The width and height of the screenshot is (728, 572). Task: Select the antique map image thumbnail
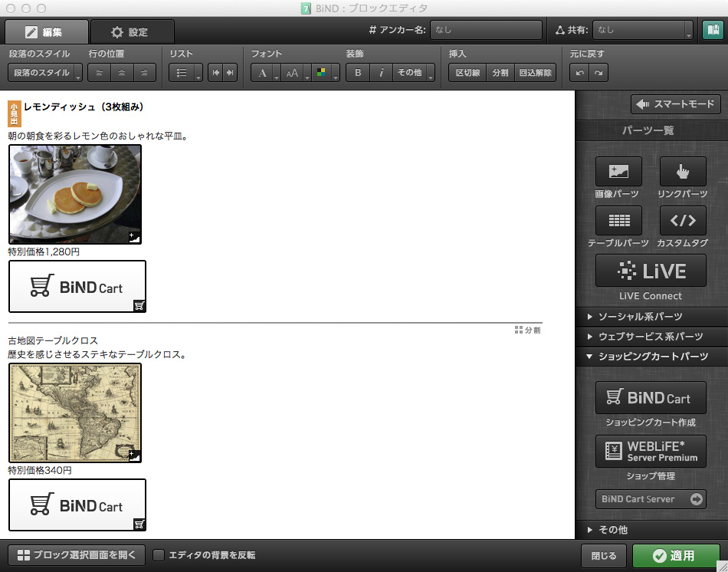point(75,413)
